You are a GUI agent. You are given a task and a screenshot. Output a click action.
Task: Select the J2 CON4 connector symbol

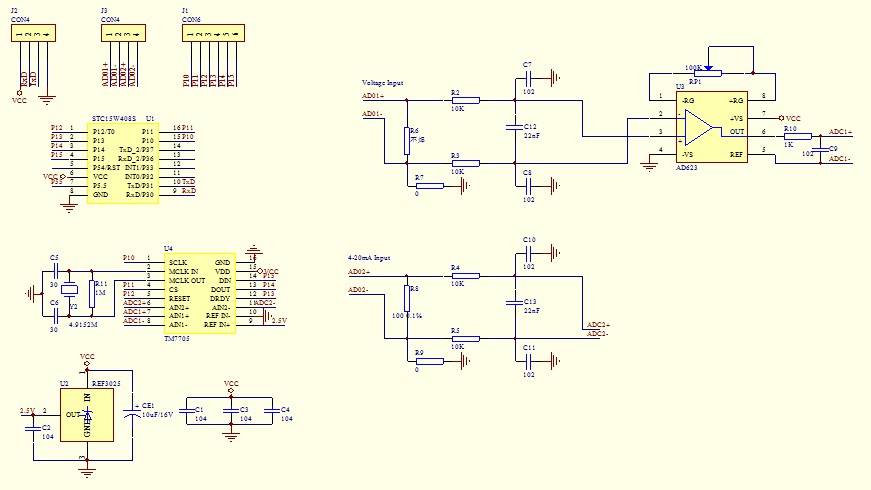pos(33,33)
